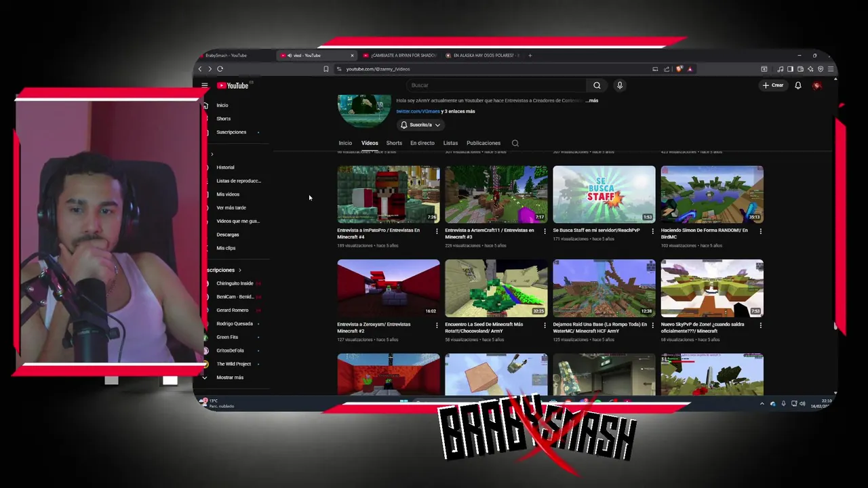Viewport: 868px width, 488px height.
Task: Go to Inicio in the sidebar
Action: coord(222,105)
